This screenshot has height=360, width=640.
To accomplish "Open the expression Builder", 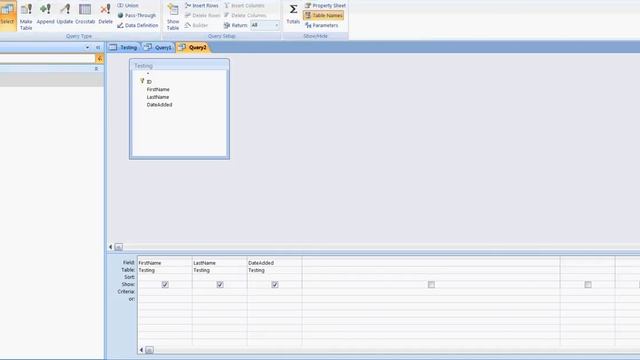I will [196, 25].
